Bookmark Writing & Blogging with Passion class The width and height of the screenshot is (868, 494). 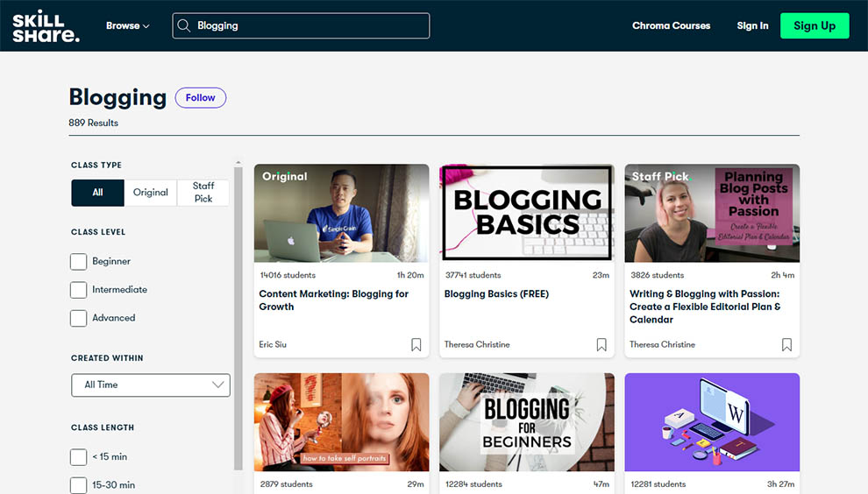pyautogui.click(x=786, y=344)
